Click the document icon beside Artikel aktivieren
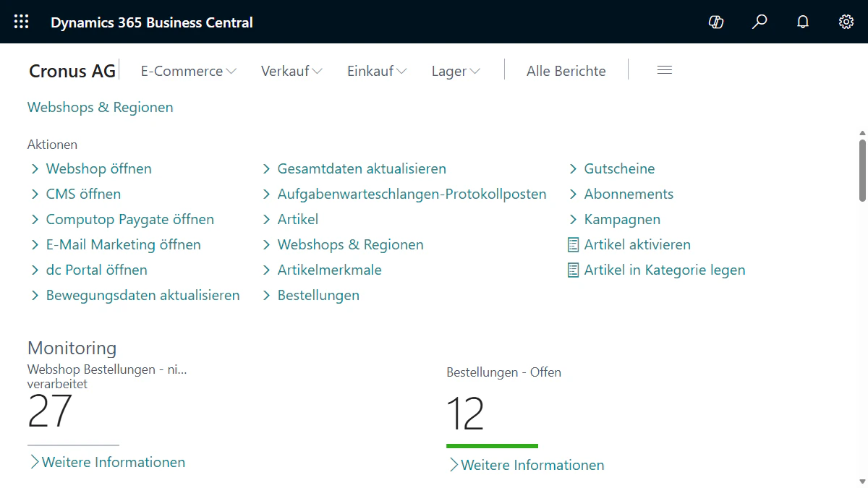This screenshot has height=488, width=868. 573,245
